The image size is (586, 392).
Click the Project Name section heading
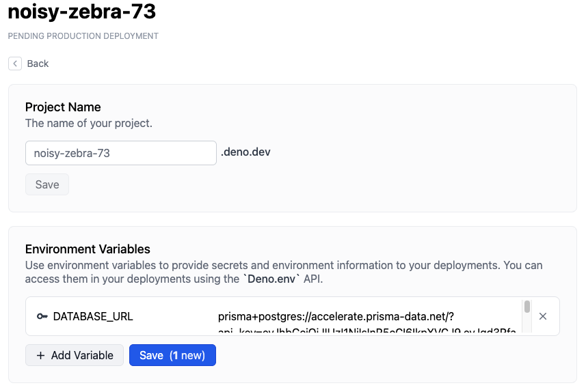(x=63, y=107)
